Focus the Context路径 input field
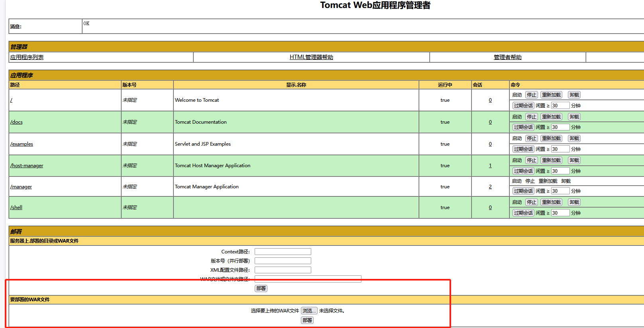Screen dimensions: 644x328 pyautogui.click(x=283, y=252)
